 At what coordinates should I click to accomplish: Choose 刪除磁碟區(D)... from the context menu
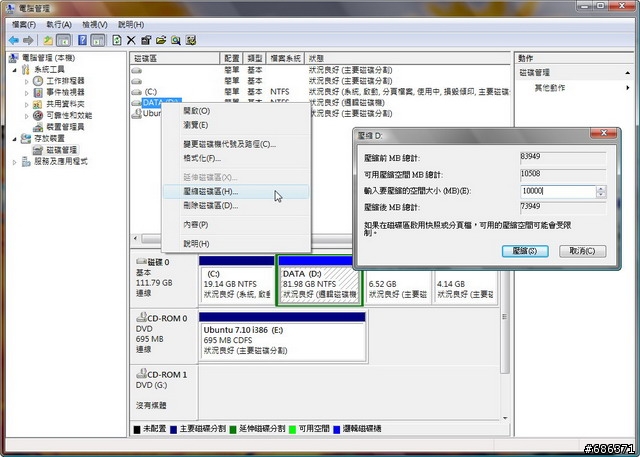[x=236, y=205]
